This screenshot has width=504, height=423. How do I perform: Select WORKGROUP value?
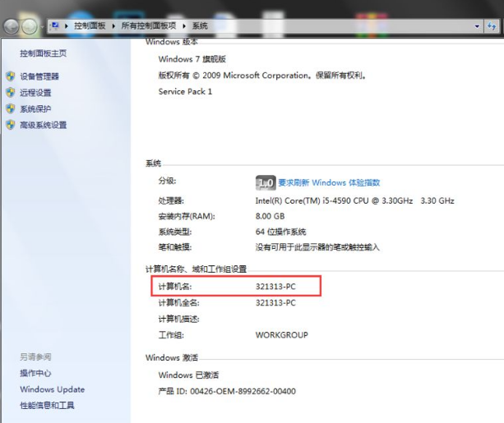tap(282, 335)
